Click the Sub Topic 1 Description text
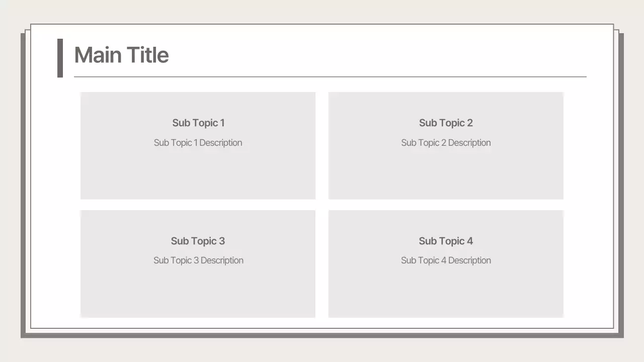Viewport: 644px width, 362px height. [198, 143]
